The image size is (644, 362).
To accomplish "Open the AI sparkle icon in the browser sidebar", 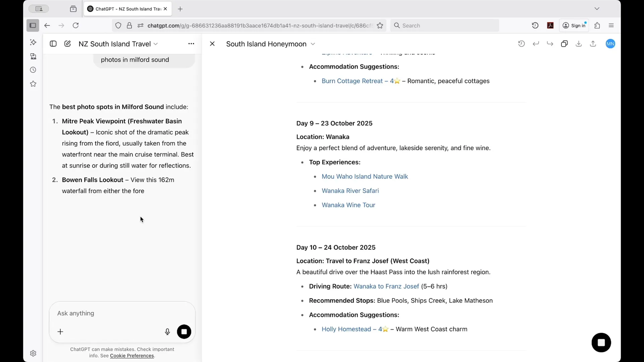I will [x=33, y=42].
